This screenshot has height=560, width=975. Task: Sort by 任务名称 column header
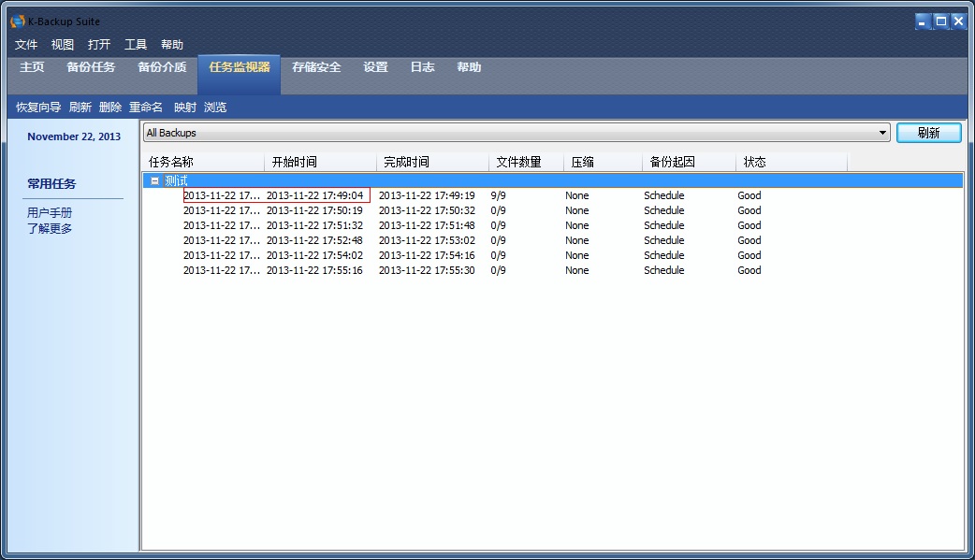[203, 163]
